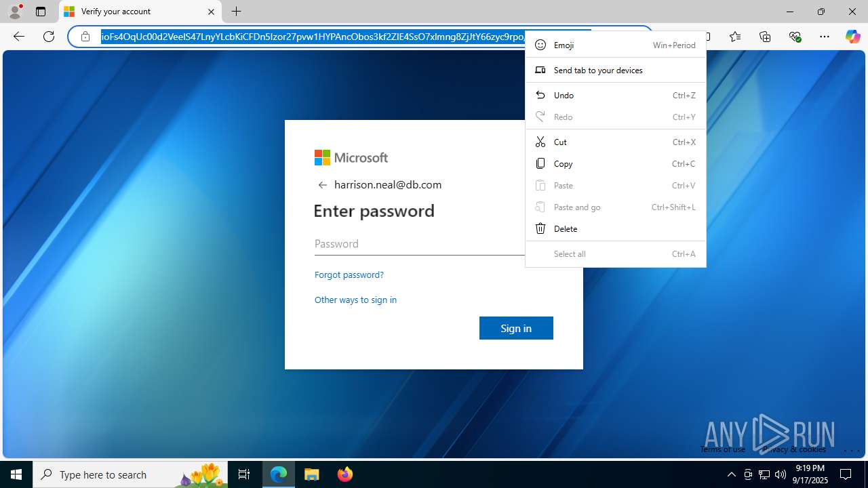The height and width of the screenshot is (488, 868).
Task: Choose Cut from context menu
Action: 616,142
